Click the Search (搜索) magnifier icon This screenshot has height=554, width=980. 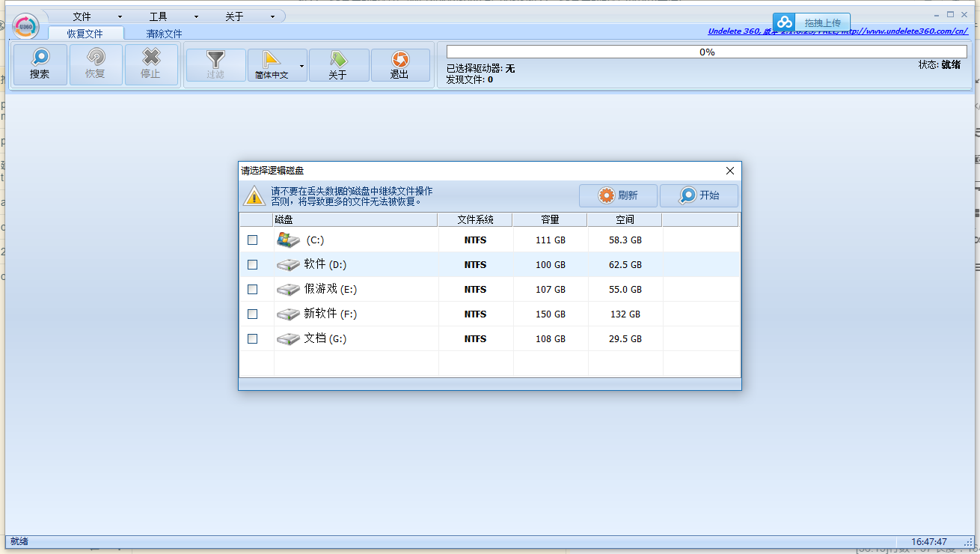(40, 58)
